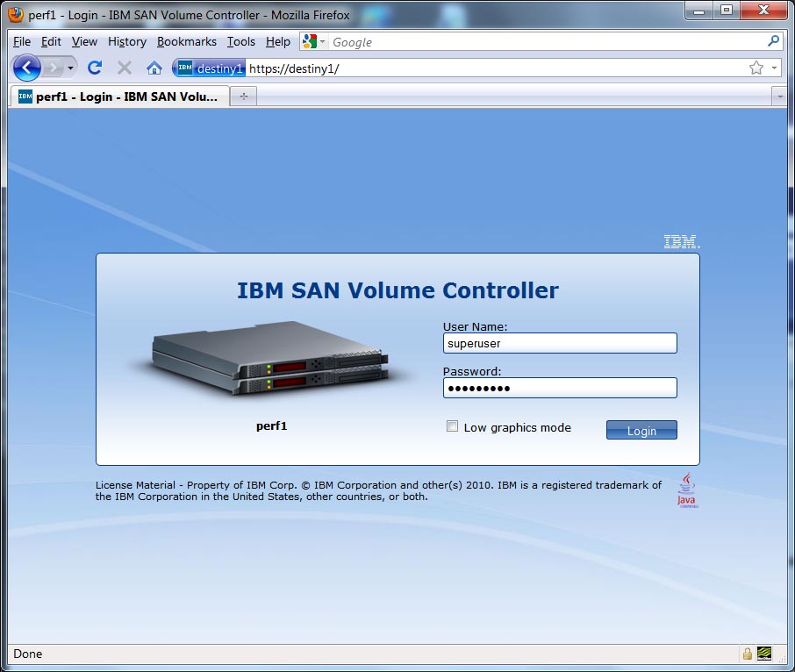Open the new tab with plus button
Screen dimensions: 795x672
243,97
